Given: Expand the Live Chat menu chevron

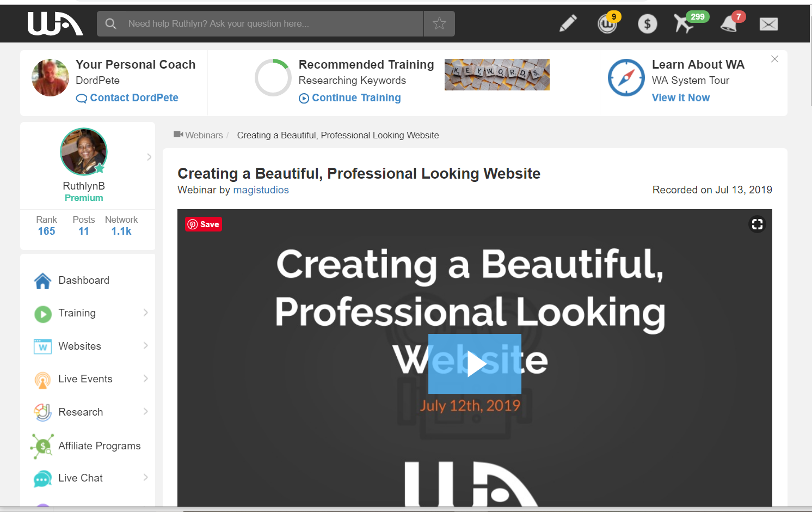Looking at the screenshot, I should (x=146, y=477).
